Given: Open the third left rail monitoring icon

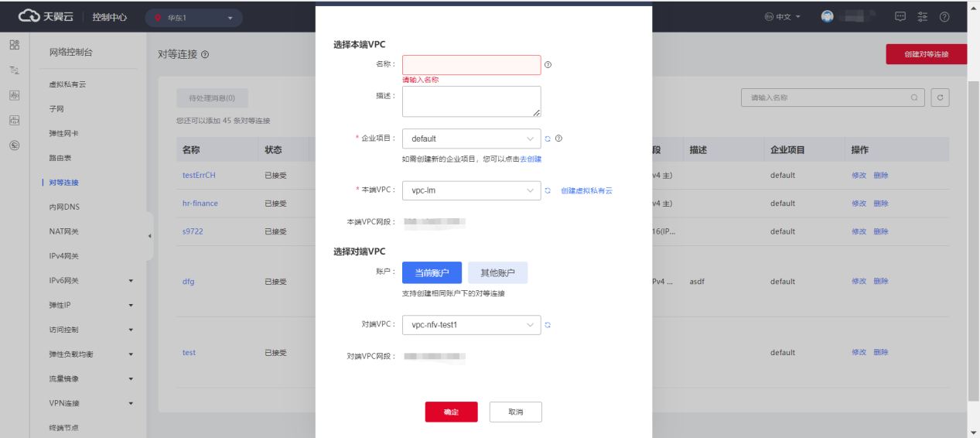Looking at the screenshot, I should pyautogui.click(x=14, y=95).
